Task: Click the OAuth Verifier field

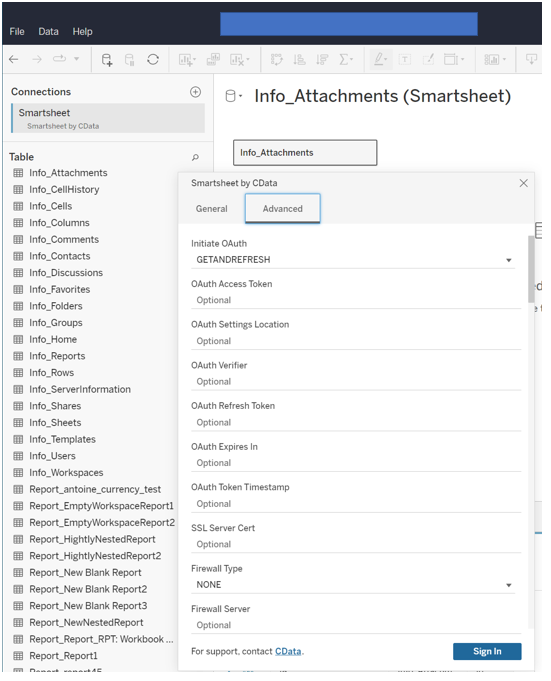Action: click(356, 382)
